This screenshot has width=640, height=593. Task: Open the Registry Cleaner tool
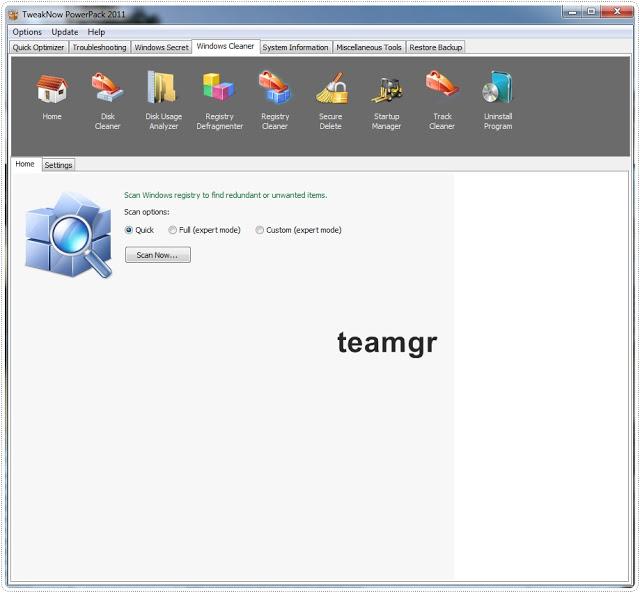(x=275, y=100)
